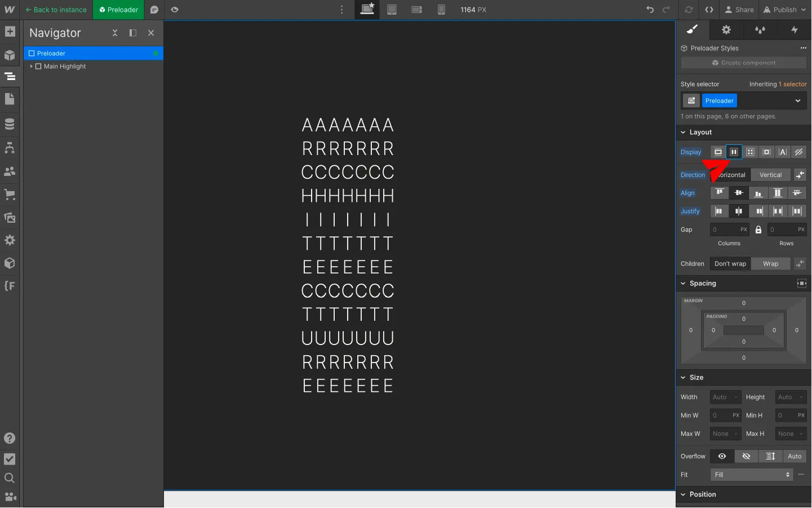Open video tutorials camera icon
This screenshot has width=812, height=508.
10,497
